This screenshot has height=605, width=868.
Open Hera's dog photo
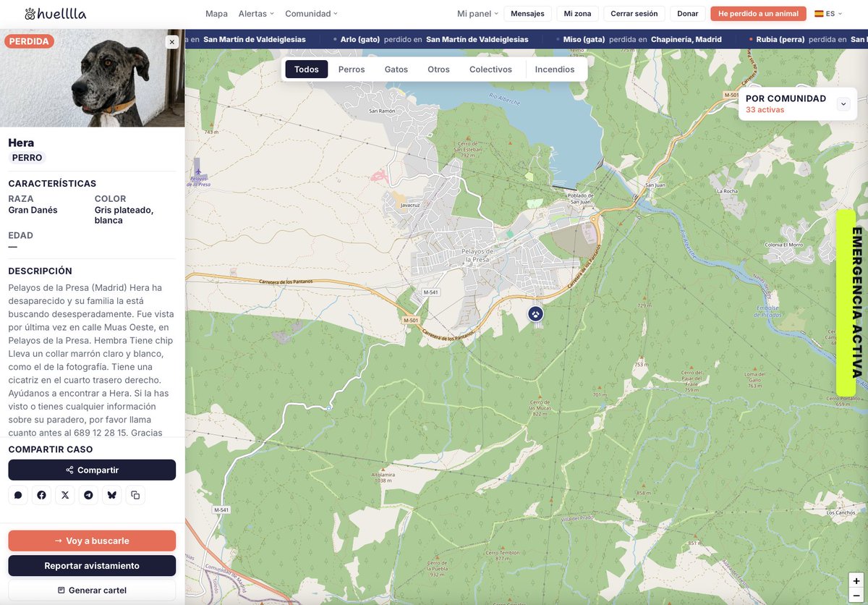click(93, 78)
